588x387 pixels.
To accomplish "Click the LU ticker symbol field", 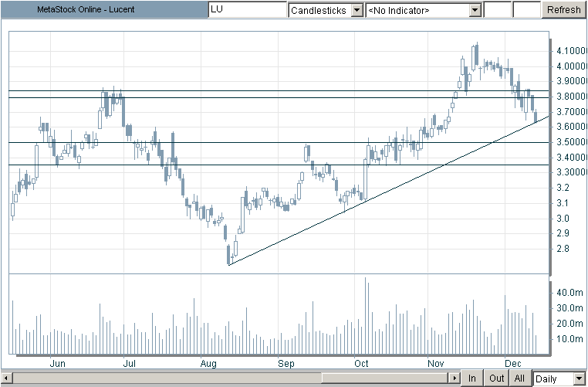I will point(248,10).
